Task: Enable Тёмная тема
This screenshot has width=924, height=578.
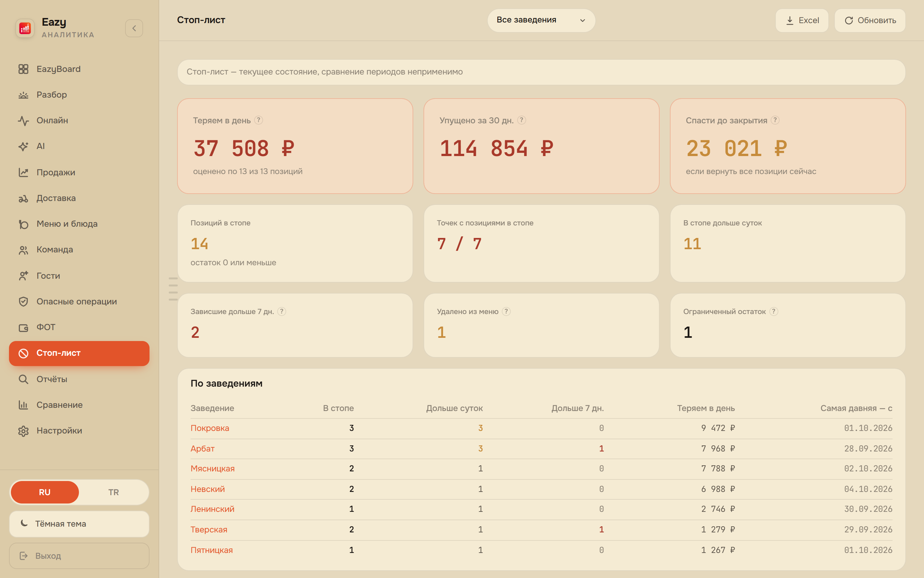Action: 79,524
